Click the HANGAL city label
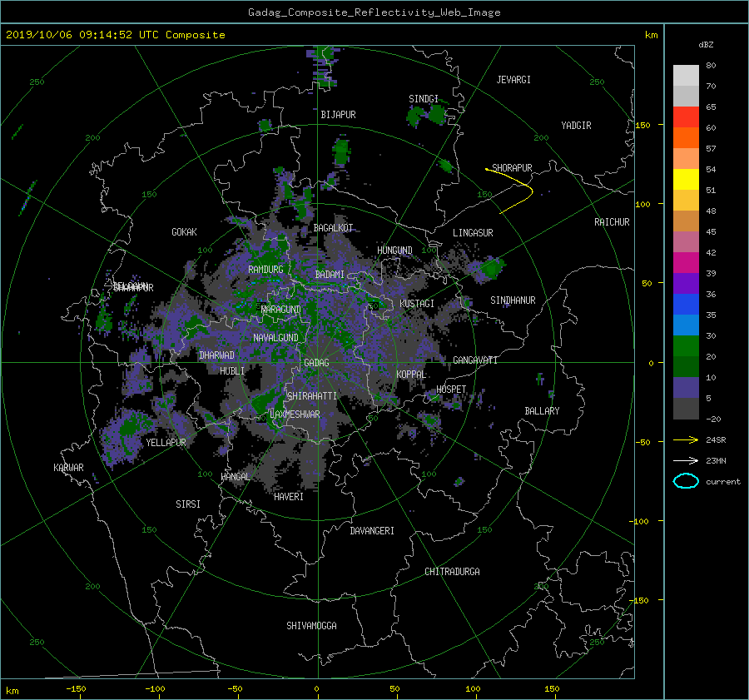This screenshot has height=700, width=749. [x=235, y=477]
